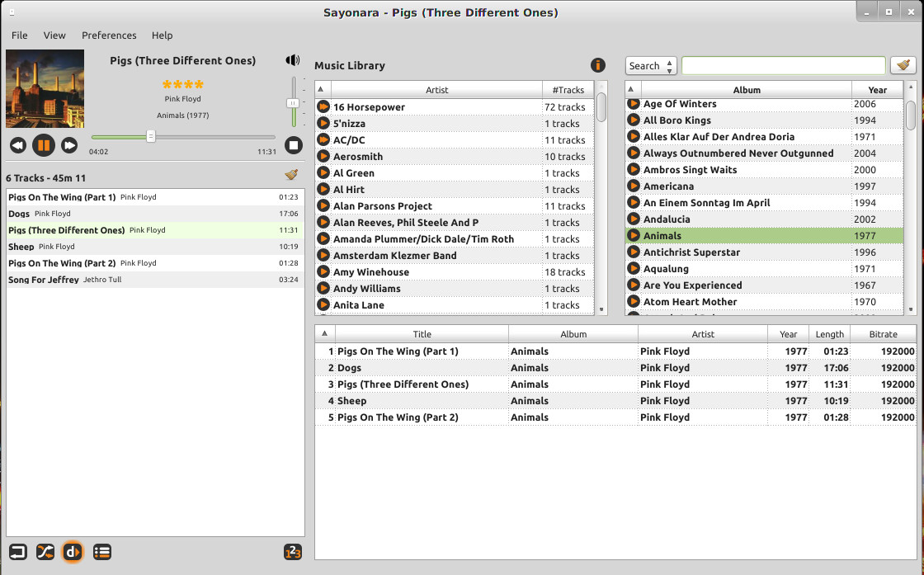Play the Andalucia album icon
The image size is (924, 575).
click(634, 219)
